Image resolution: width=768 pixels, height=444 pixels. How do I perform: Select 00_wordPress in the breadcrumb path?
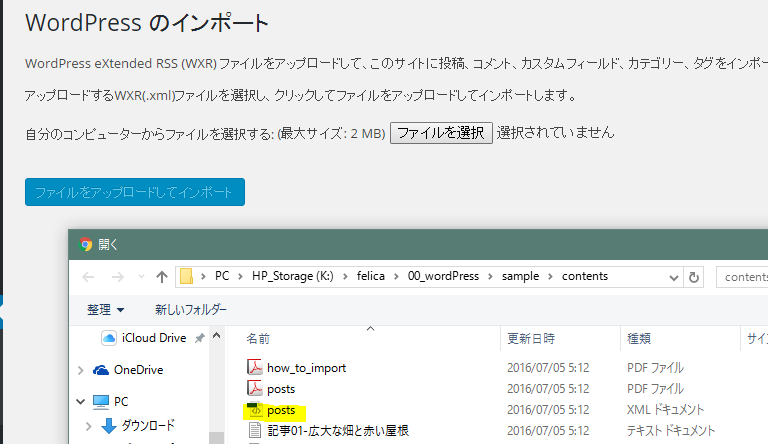tap(443, 276)
